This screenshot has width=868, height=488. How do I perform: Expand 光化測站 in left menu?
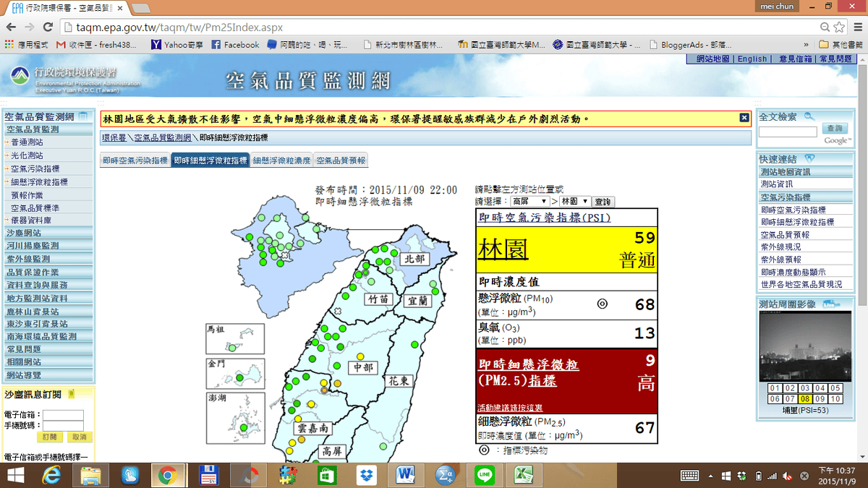[x=27, y=155]
